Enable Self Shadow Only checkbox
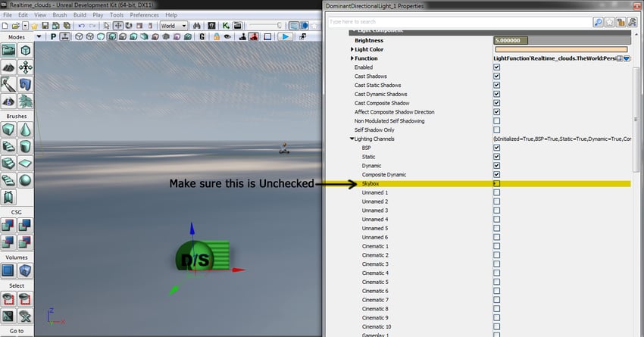 point(496,129)
